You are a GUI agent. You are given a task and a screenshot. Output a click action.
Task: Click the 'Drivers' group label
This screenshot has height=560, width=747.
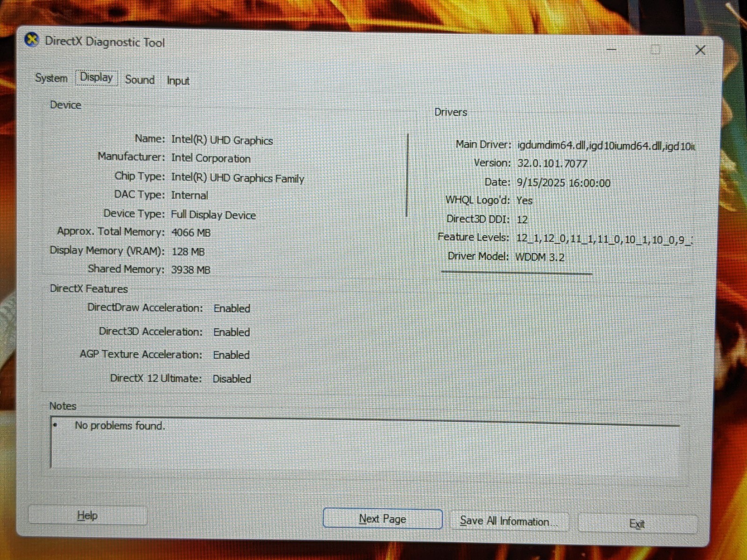click(x=451, y=112)
